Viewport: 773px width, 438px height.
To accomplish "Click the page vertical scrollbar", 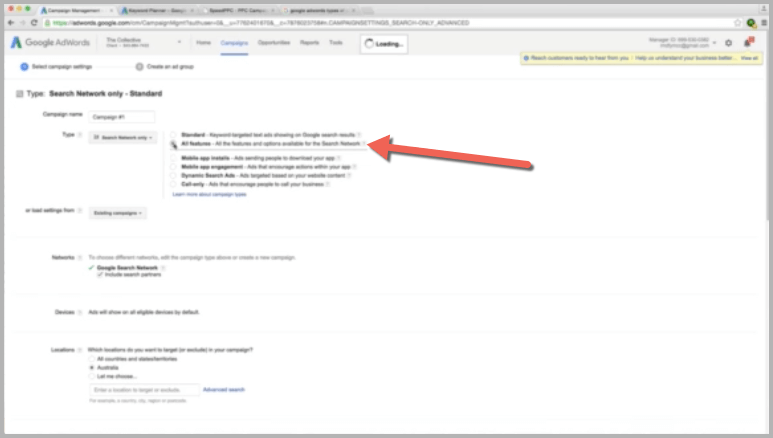I will [x=770, y=126].
